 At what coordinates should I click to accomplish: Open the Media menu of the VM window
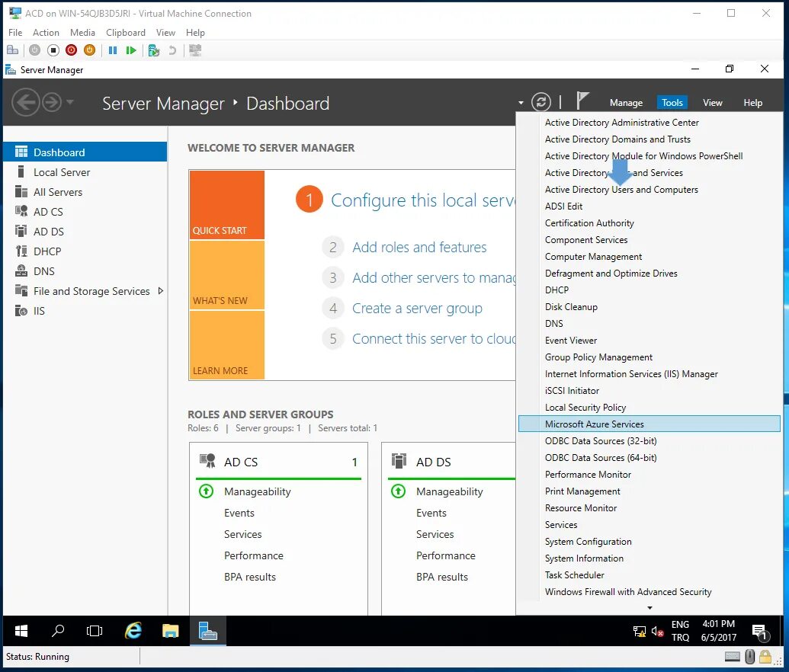(x=84, y=33)
